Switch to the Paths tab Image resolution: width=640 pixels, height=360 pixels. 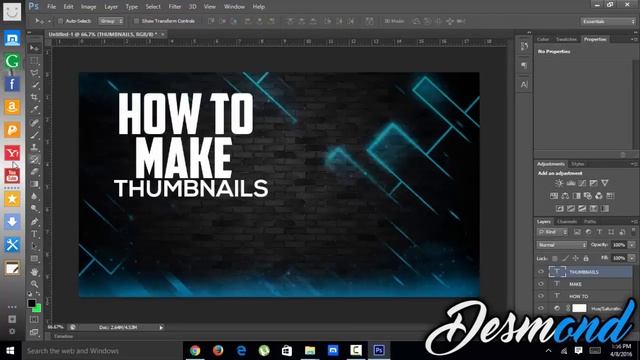pos(589,222)
